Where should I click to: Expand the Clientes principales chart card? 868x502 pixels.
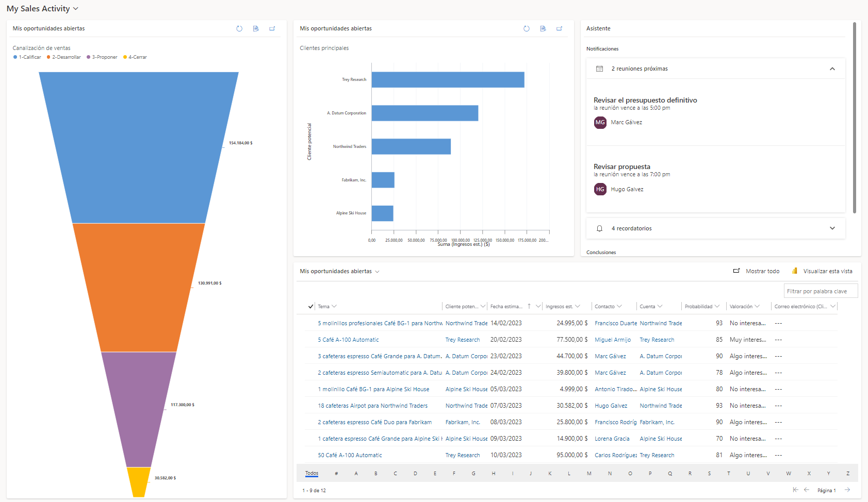point(560,29)
